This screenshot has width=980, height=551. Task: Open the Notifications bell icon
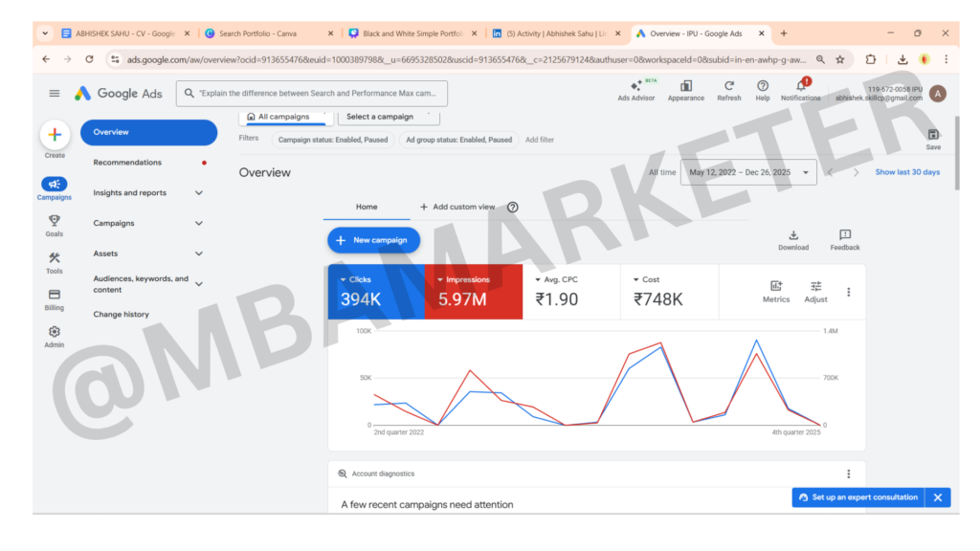[x=800, y=86]
